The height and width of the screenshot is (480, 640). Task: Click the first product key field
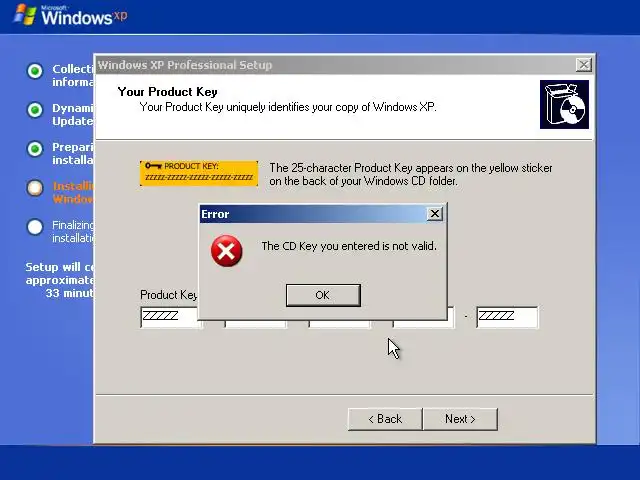click(x=169, y=317)
